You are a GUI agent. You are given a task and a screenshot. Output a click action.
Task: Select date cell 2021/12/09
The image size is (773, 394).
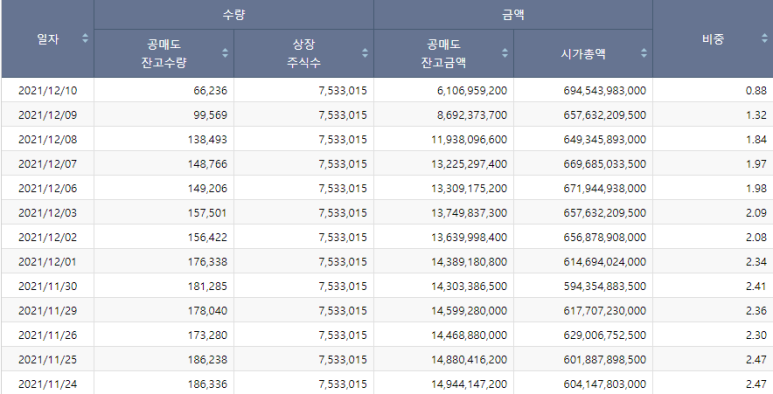(x=48, y=115)
